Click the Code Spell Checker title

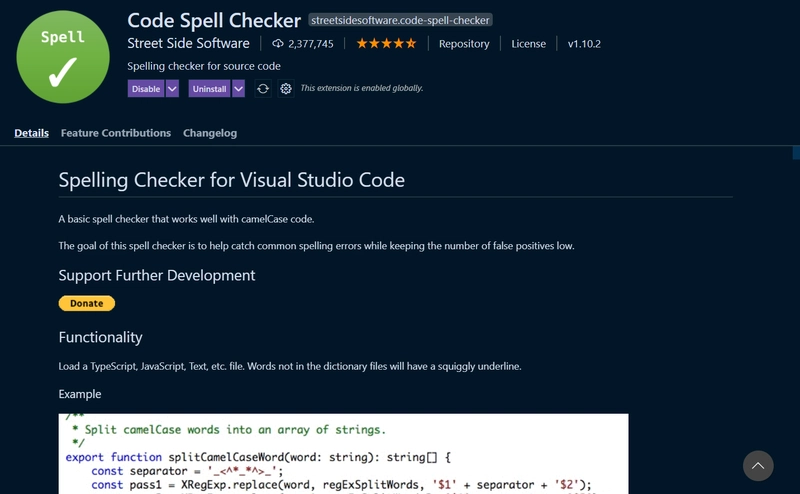[x=214, y=20]
